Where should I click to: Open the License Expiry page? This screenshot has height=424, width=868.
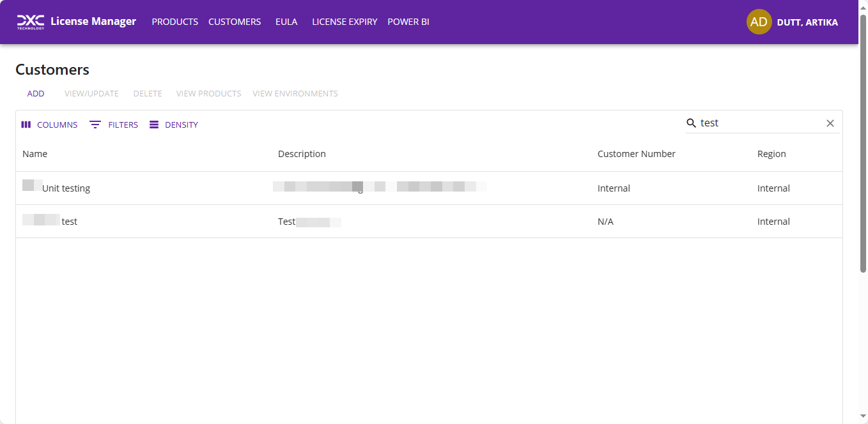(x=345, y=22)
